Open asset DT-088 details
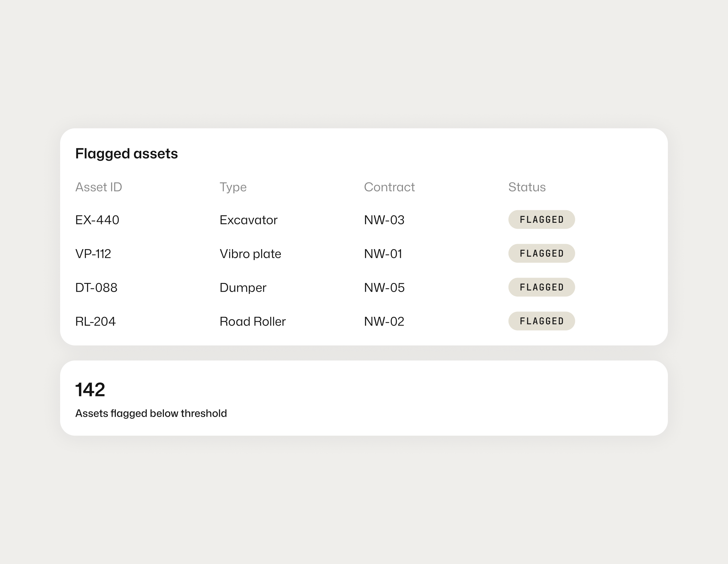This screenshot has height=564, width=728. tap(96, 287)
